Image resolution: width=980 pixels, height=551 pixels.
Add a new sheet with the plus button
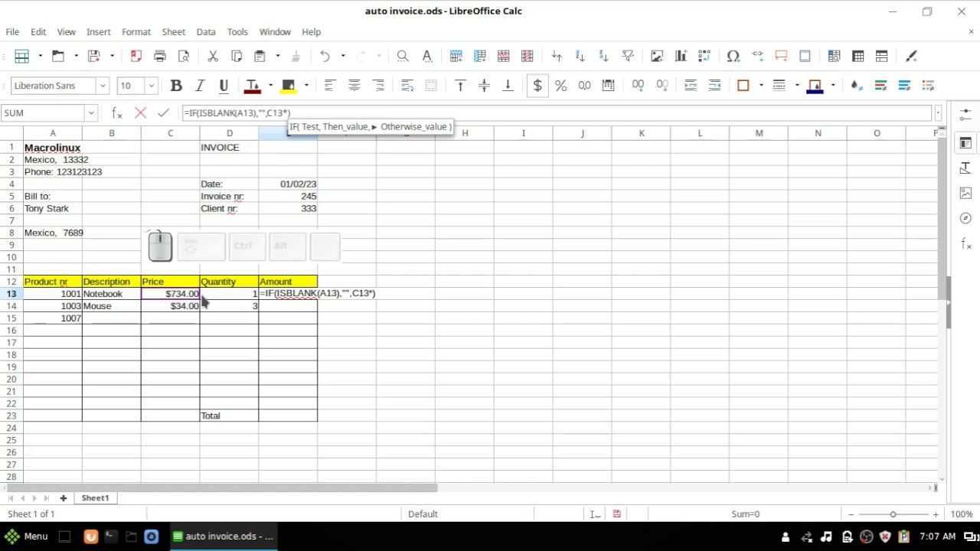(x=64, y=498)
